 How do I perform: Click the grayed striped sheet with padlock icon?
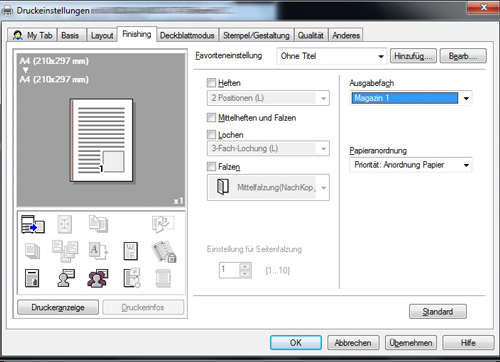164,251
